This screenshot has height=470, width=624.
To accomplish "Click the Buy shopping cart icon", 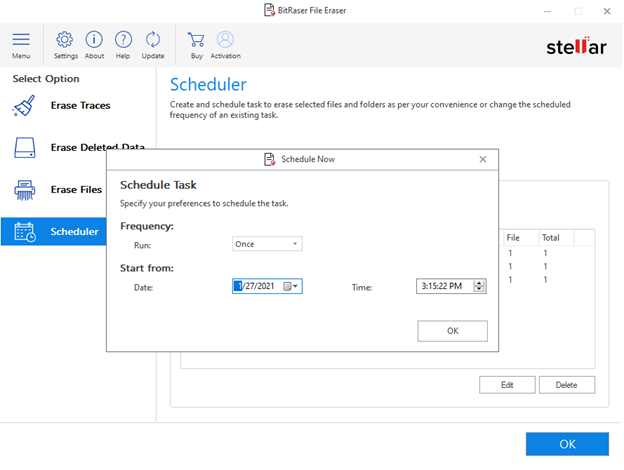I will click(196, 39).
